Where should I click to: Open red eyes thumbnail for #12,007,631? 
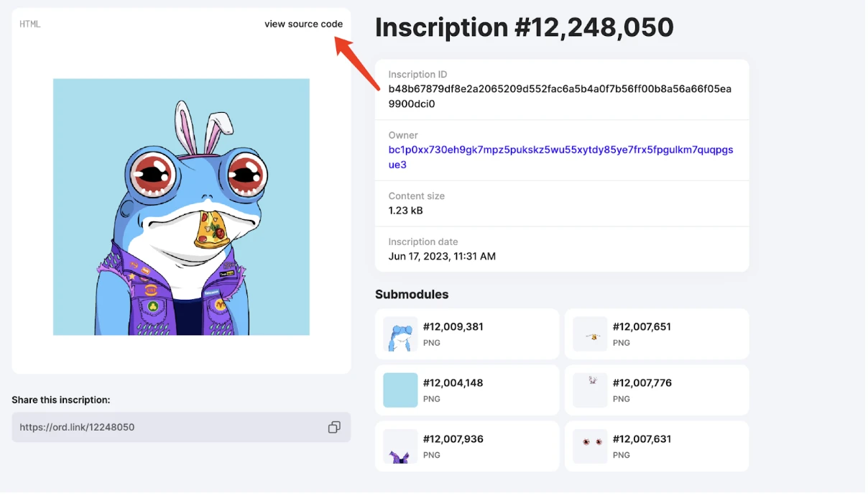point(590,446)
